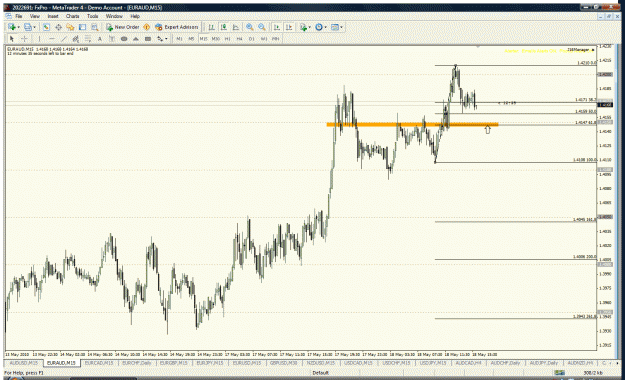Viewport: 625px width, 380px height.
Task: Open the Tools menu
Action: pos(92,16)
